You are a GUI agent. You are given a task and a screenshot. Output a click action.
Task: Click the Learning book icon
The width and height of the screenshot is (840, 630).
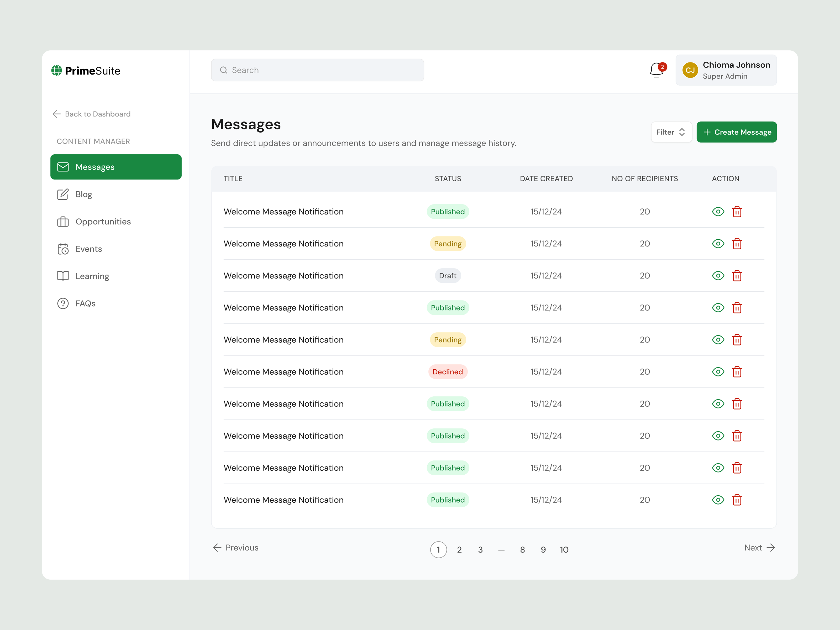click(x=63, y=276)
